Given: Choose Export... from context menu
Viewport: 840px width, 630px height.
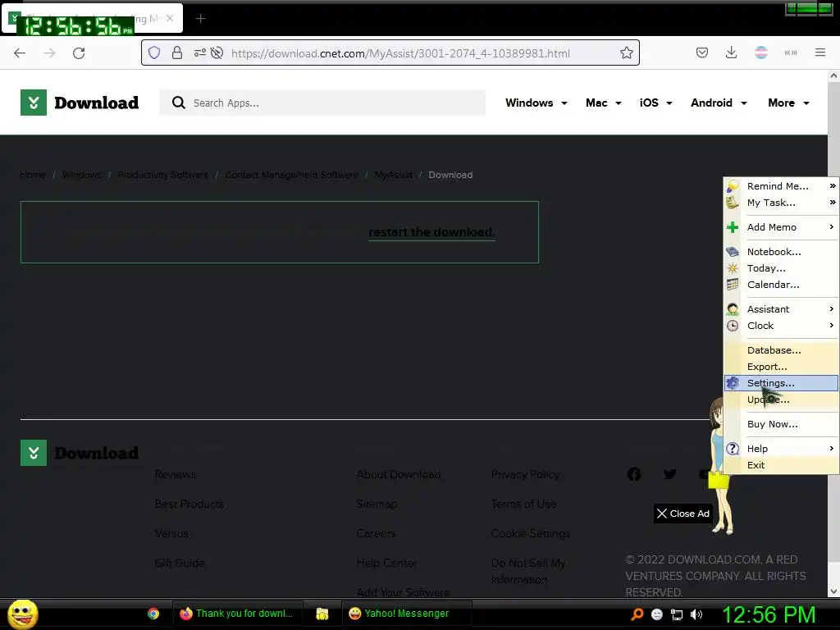Looking at the screenshot, I should click(x=781, y=367).
